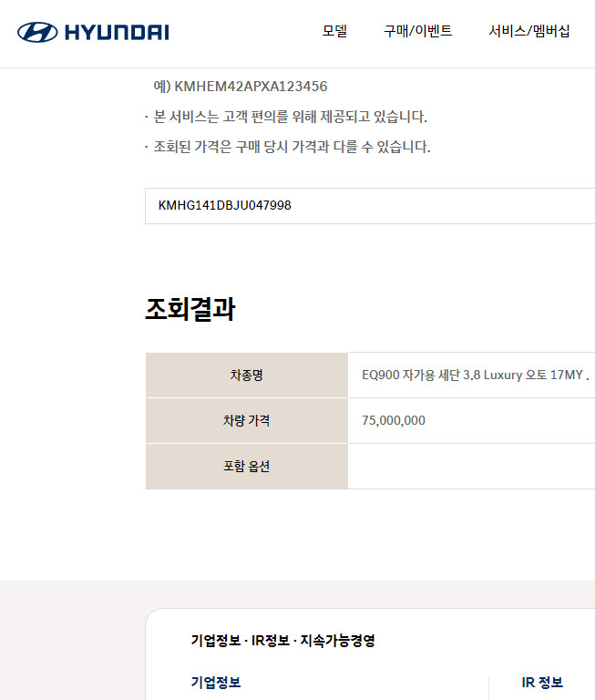The image size is (595, 700).
Task: Focus the VIN input field KMHG141DBJU047998
Action: pos(370,206)
